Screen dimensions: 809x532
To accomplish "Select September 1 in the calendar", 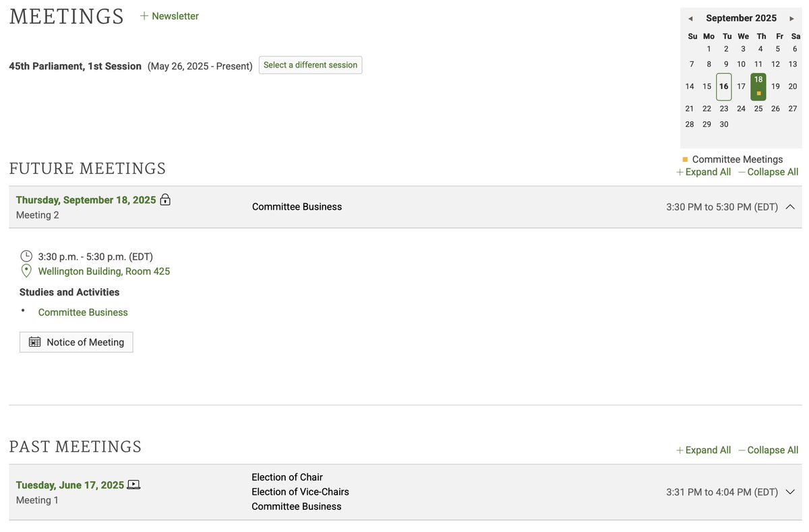I will click(x=709, y=49).
